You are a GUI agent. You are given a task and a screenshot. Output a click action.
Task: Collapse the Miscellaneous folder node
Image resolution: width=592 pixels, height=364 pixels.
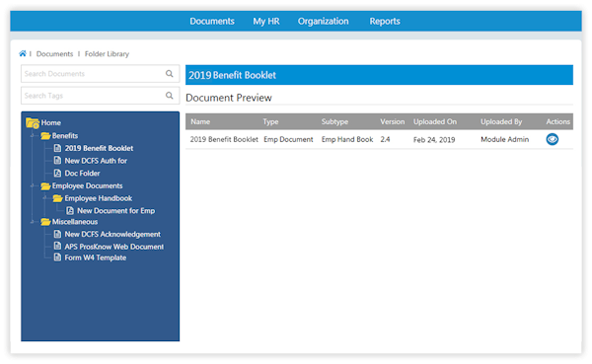click(33, 222)
